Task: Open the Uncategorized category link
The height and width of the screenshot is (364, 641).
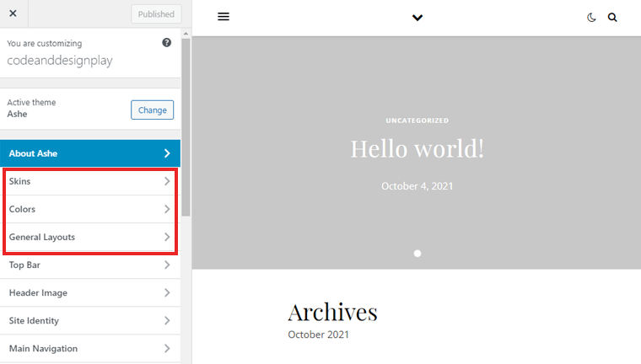Action: pos(417,120)
